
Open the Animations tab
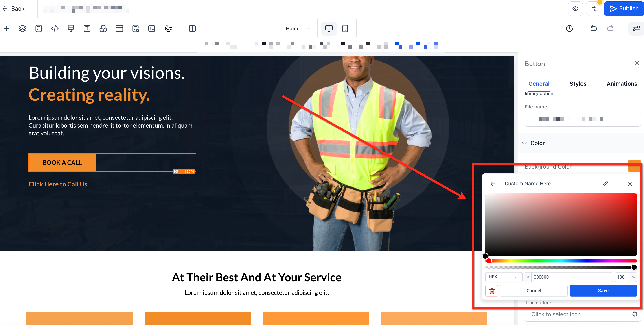622,84
